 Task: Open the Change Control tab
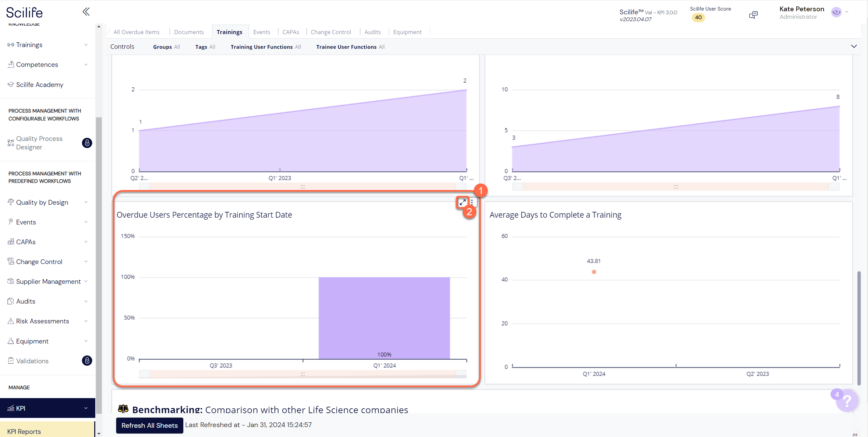[331, 32]
